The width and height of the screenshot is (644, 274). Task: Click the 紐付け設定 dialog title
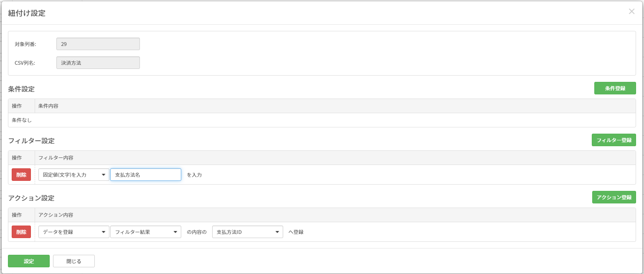(27, 13)
